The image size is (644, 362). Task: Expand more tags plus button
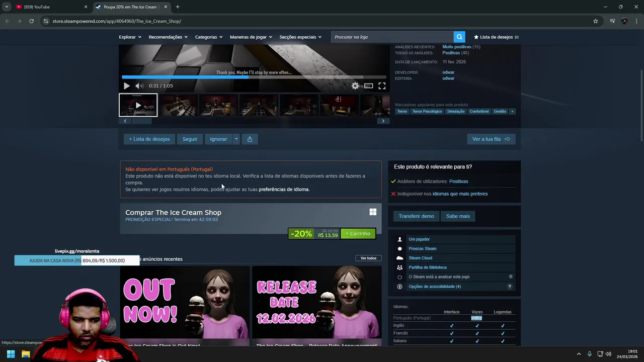(512, 112)
